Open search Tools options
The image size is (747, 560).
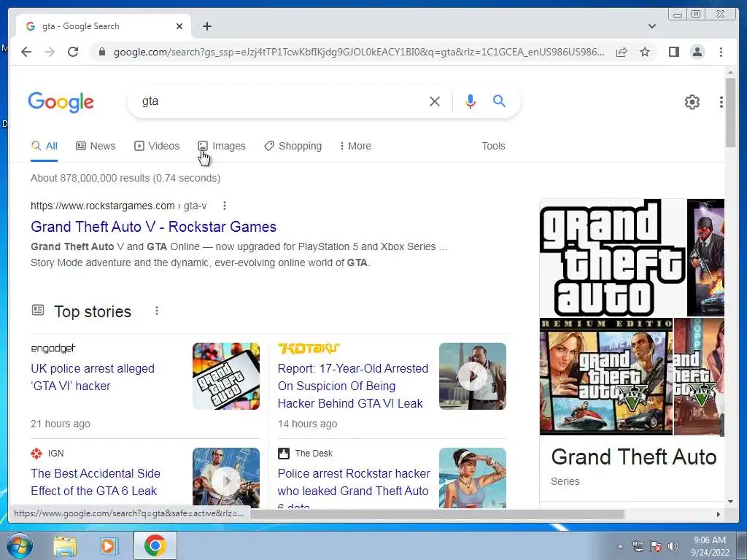pyautogui.click(x=493, y=146)
